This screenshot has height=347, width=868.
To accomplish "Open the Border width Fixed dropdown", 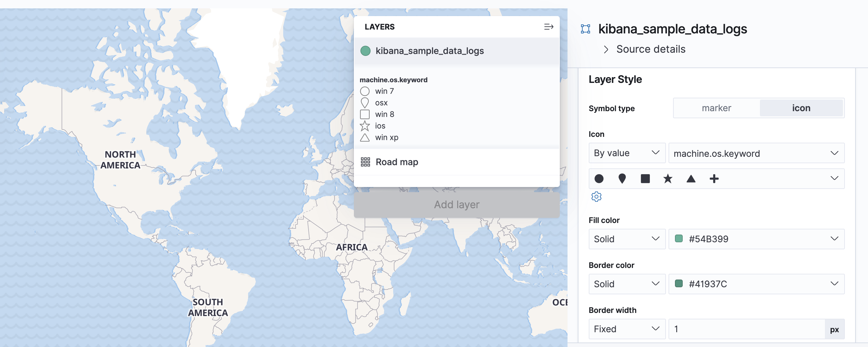I will coord(626,329).
